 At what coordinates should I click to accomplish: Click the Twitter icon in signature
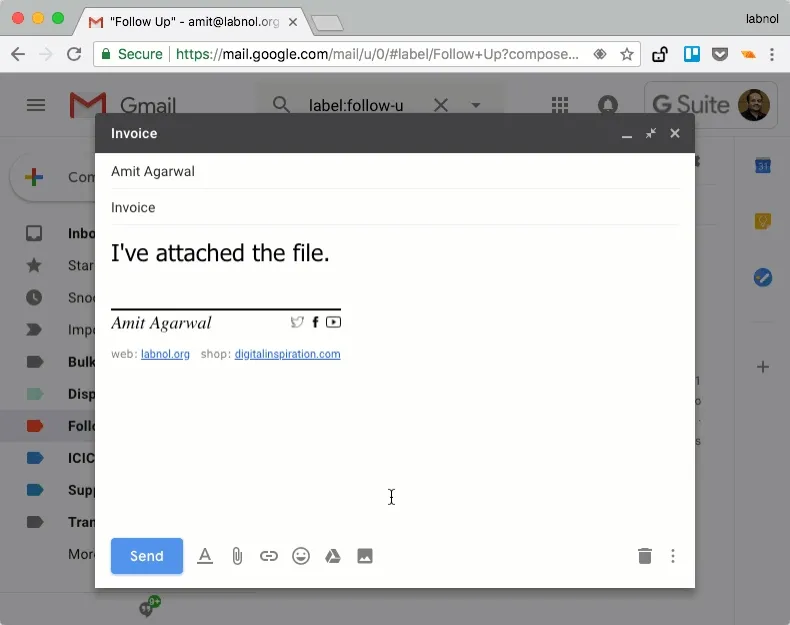click(297, 322)
